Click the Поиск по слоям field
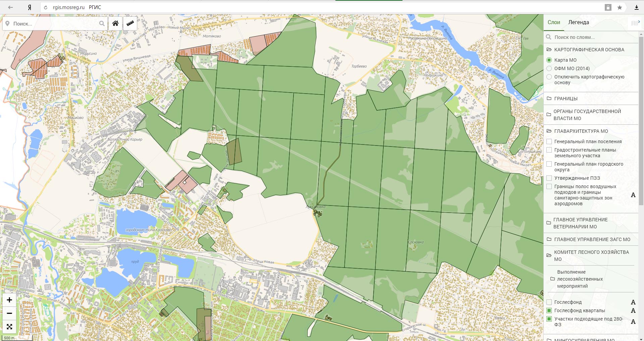This screenshot has width=644, height=341. coord(592,37)
